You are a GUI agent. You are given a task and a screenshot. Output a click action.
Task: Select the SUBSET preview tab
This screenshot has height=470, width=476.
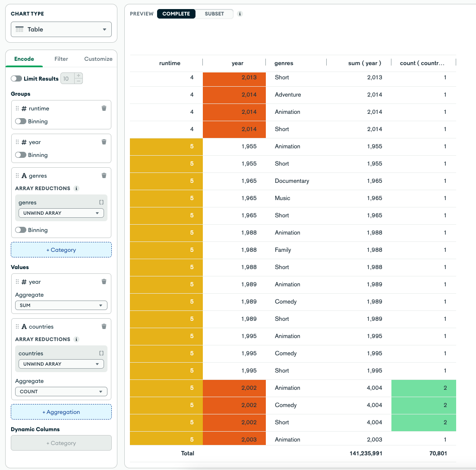click(214, 14)
